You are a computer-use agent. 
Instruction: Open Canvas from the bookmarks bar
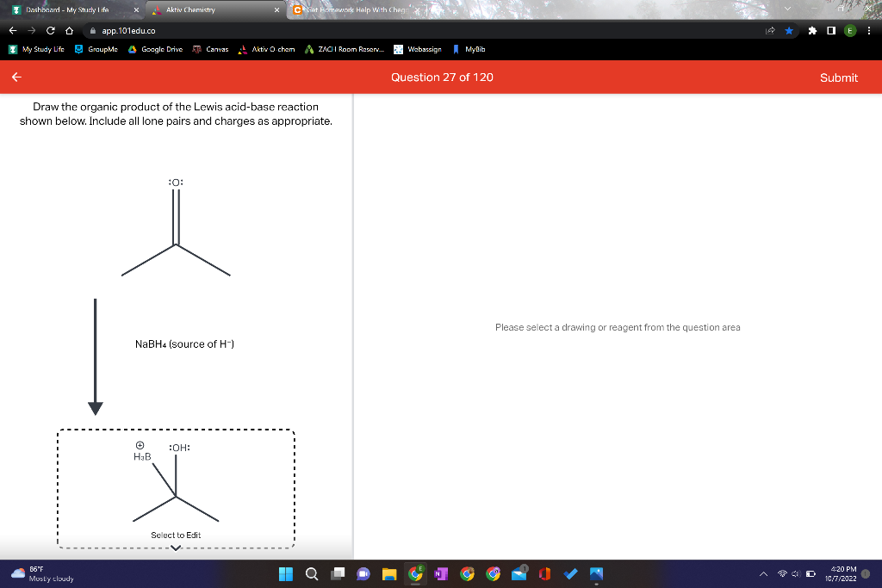point(211,49)
